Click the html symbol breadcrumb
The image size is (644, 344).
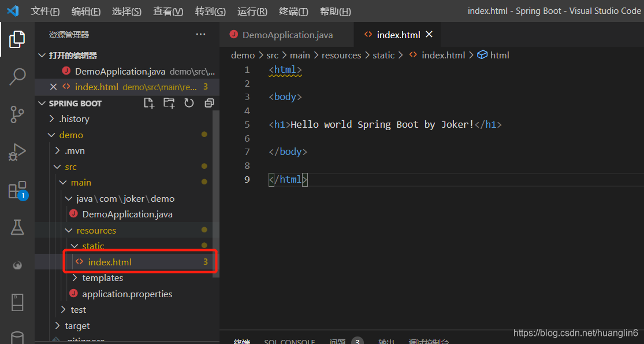(494, 55)
